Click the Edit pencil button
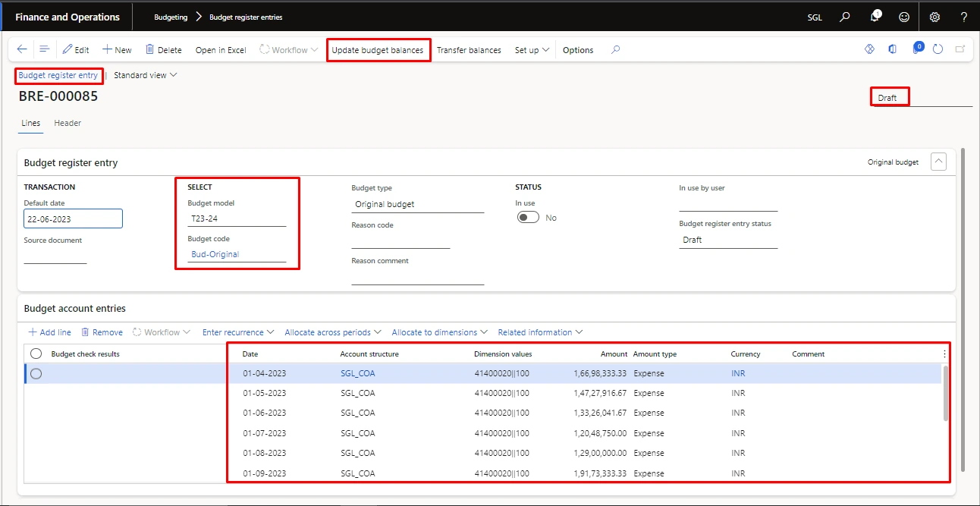 pos(76,50)
